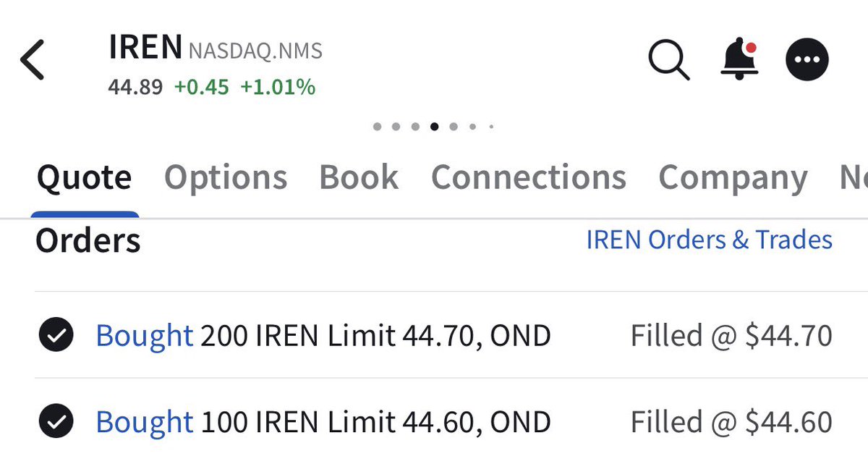Tap 'Filled @ $44.70' status

pyautogui.click(x=731, y=336)
